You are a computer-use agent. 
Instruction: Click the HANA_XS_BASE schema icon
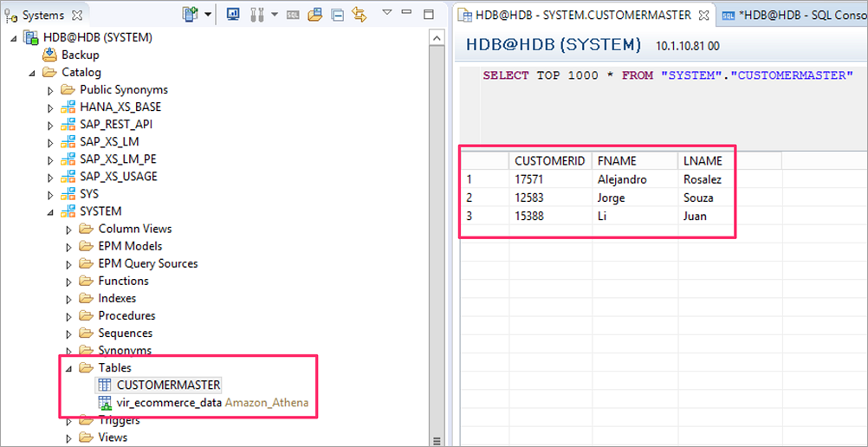68,107
